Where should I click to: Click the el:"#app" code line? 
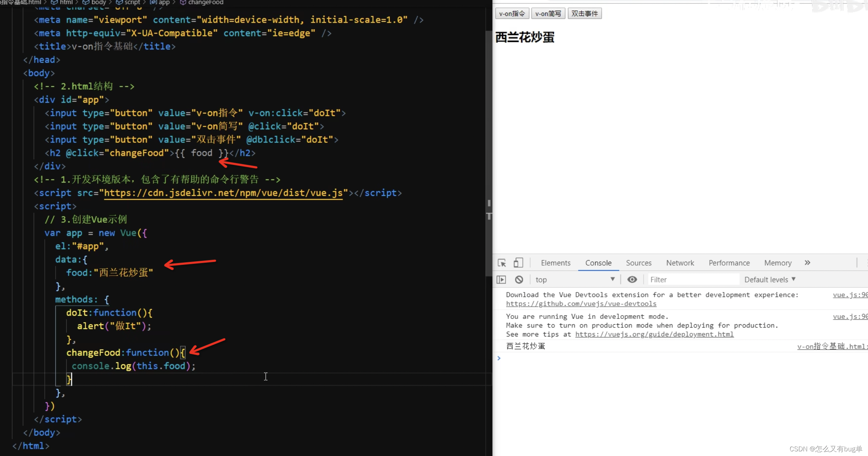(82, 246)
